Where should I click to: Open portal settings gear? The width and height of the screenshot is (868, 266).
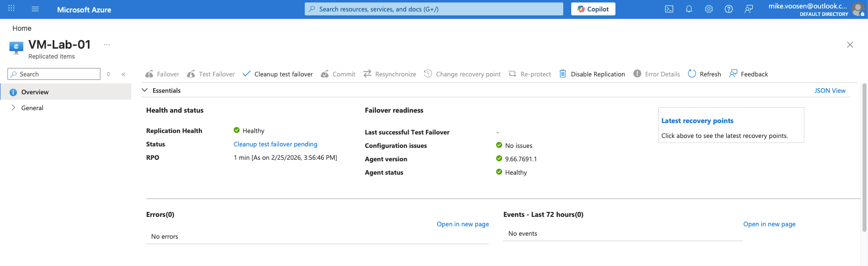(x=709, y=9)
